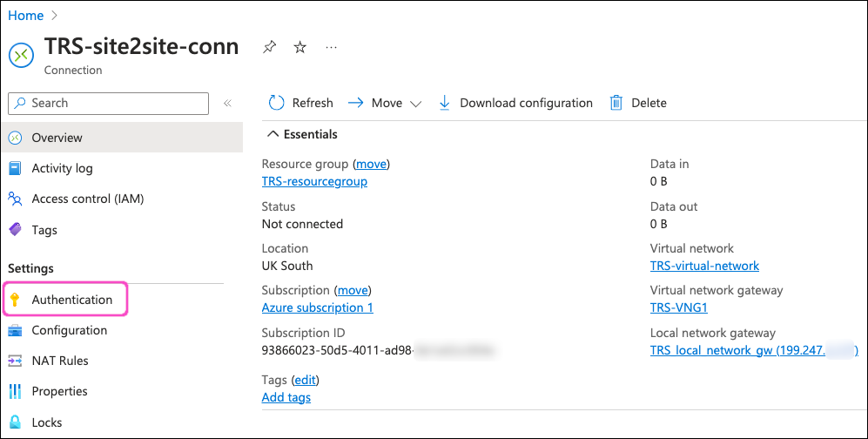Open the TRS-resourcegroup link
Image resolution: width=868 pixels, height=439 pixels.
pyautogui.click(x=314, y=181)
